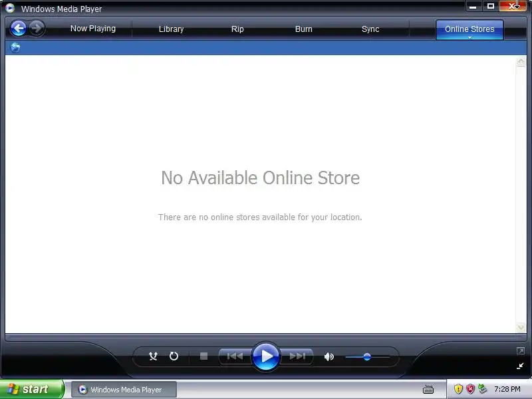The width and height of the screenshot is (532, 399).
Task: Click the Windows Media Player title icon
Action: pos(10,8)
